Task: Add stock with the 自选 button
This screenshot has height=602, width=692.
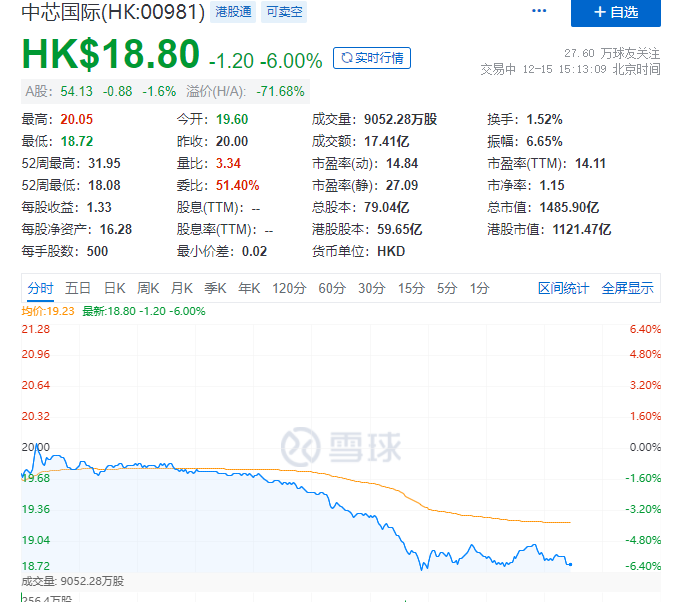Action: pos(616,12)
